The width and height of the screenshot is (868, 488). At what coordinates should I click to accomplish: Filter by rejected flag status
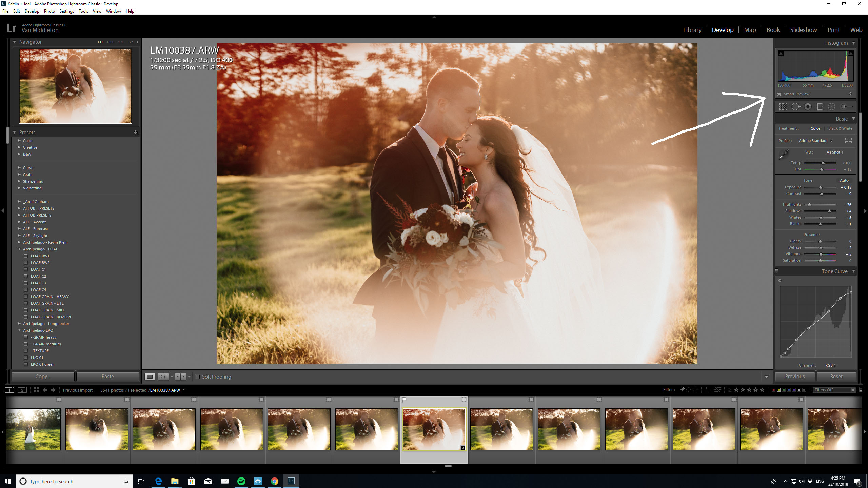coord(695,390)
